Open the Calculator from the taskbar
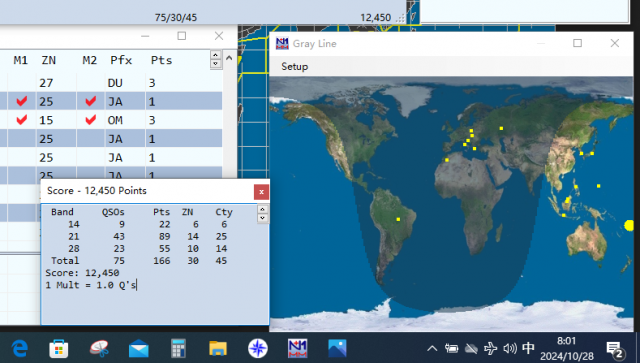The width and height of the screenshot is (640, 363). tap(178, 348)
